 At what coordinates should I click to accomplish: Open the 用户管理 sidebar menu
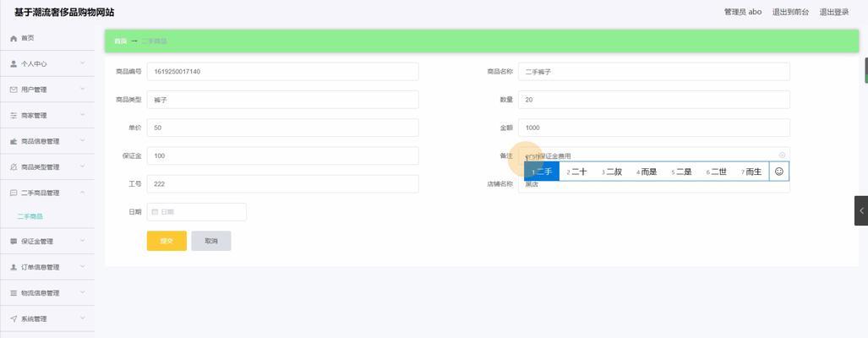point(47,90)
